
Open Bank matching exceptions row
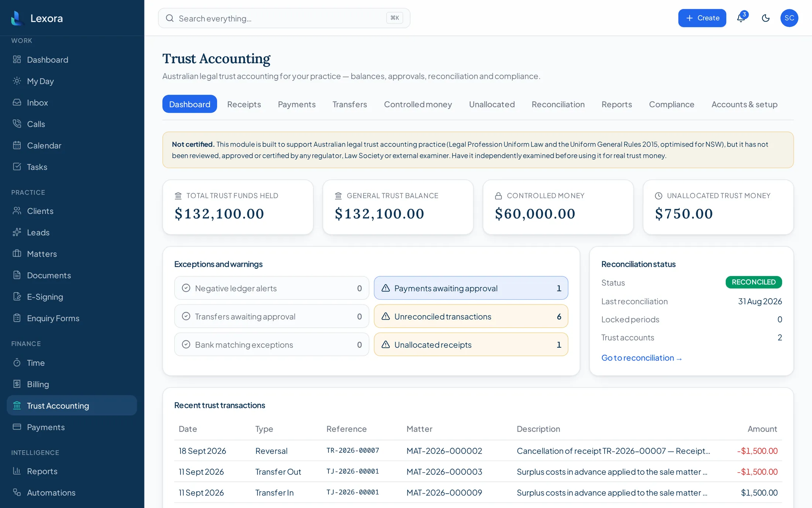(272, 344)
